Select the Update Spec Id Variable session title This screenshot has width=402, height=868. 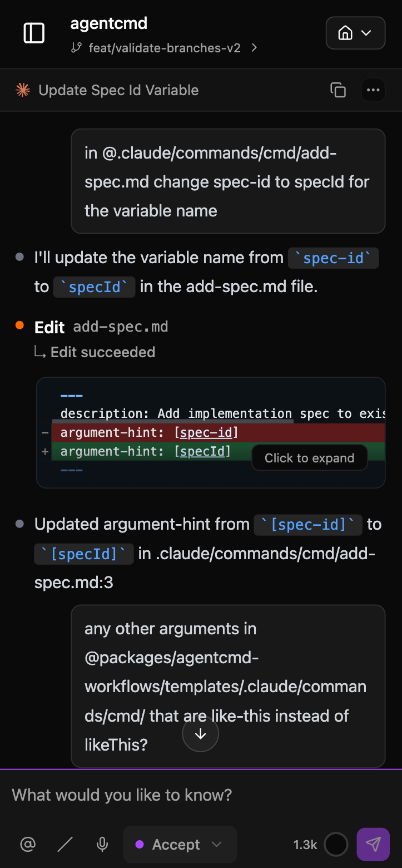pos(118,90)
